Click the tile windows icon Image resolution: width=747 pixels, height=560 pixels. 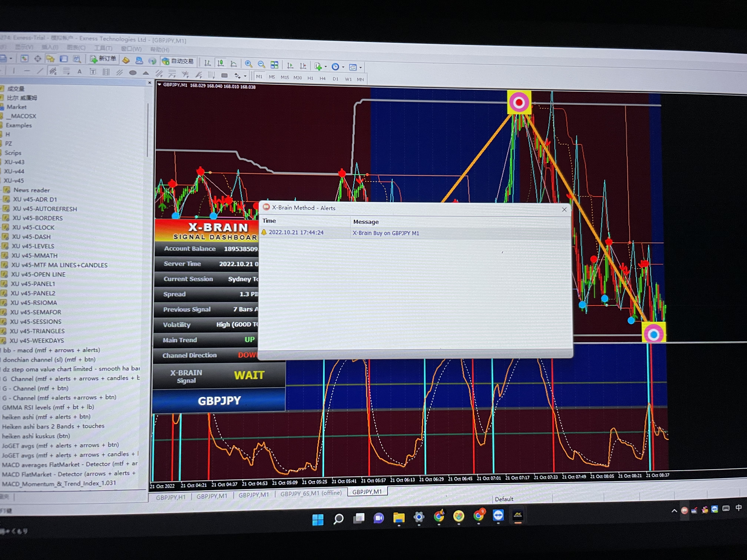click(274, 64)
